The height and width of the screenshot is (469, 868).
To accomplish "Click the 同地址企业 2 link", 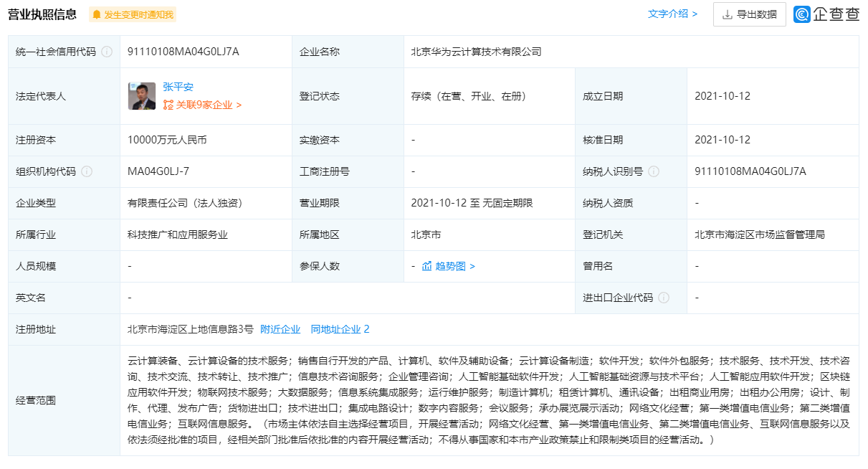I will (x=340, y=329).
